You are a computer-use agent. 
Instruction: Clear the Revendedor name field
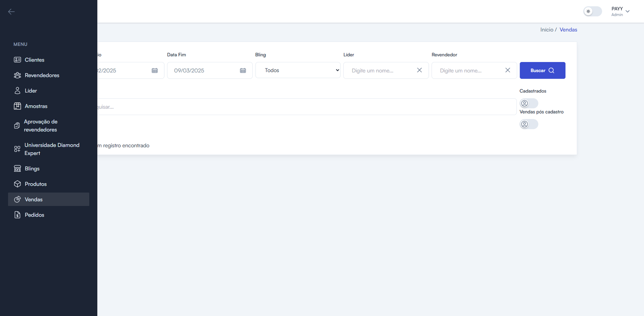pyautogui.click(x=508, y=70)
